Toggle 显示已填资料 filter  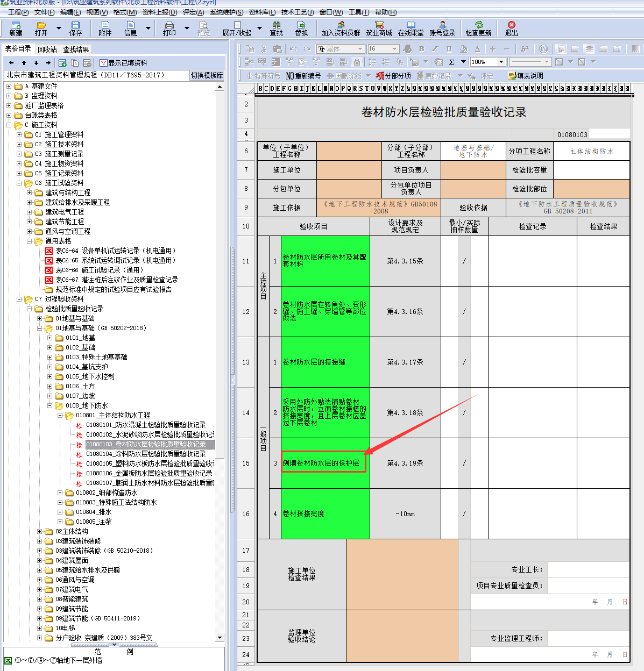coord(124,63)
